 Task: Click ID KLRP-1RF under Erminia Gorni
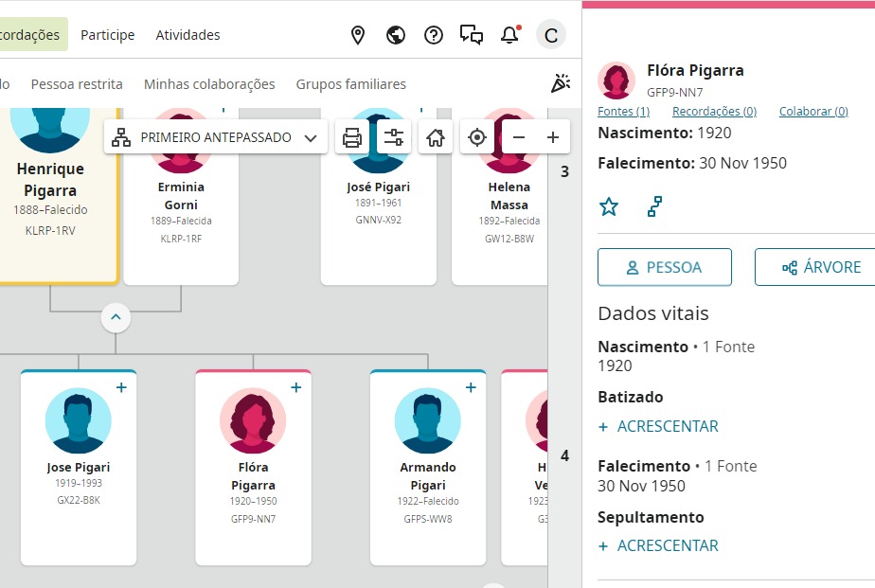pos(181,239)
